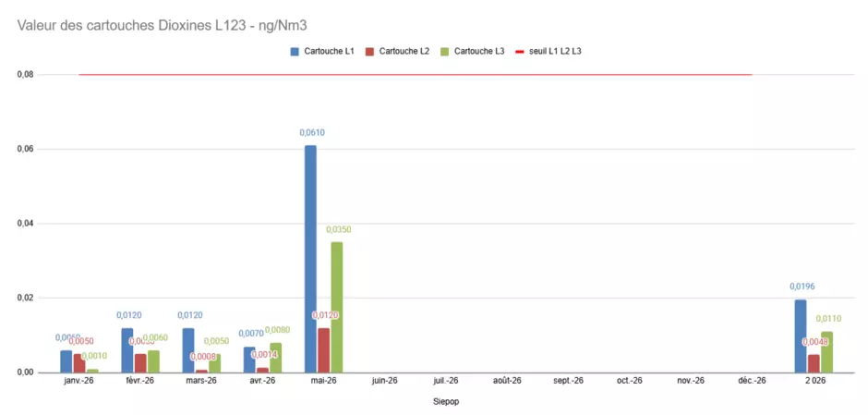
Task: Select the green mai-26 bar labeled 0,0350
Action: [x=336, y=307]
